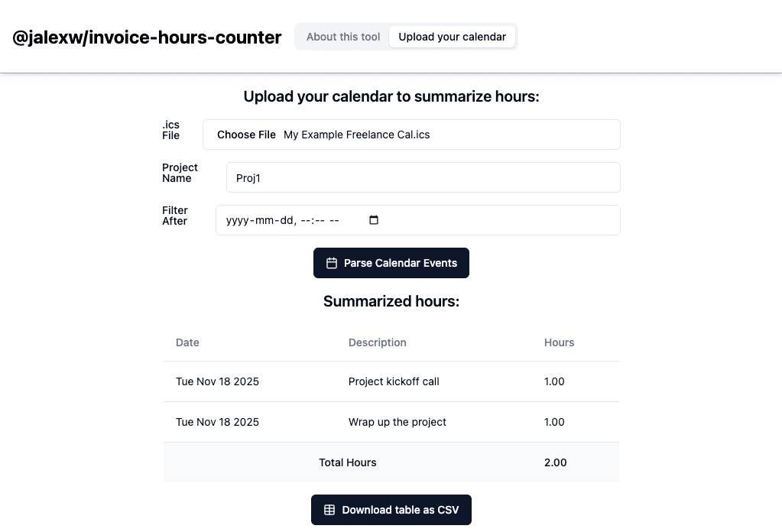Click the selected file name My Example Freelance Cal.ics

click(x=356, y=135)
